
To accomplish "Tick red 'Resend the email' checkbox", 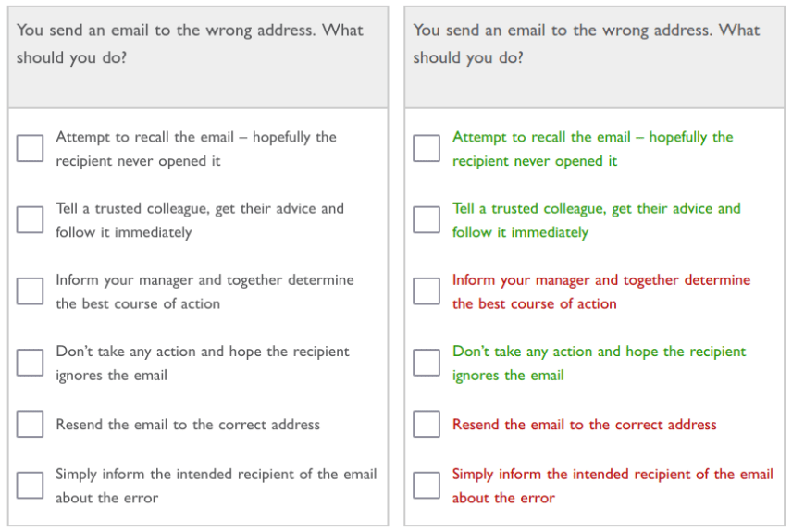I will pos(427,424).
